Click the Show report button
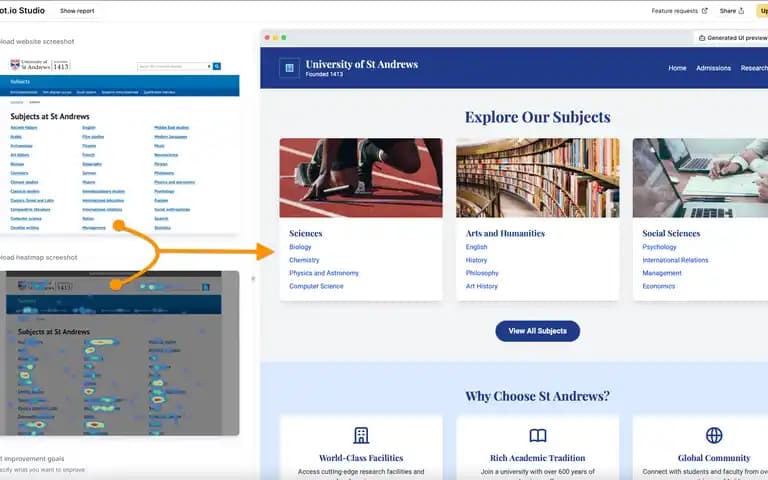Screen dimensions: 768x480 [x=77, y=11]
